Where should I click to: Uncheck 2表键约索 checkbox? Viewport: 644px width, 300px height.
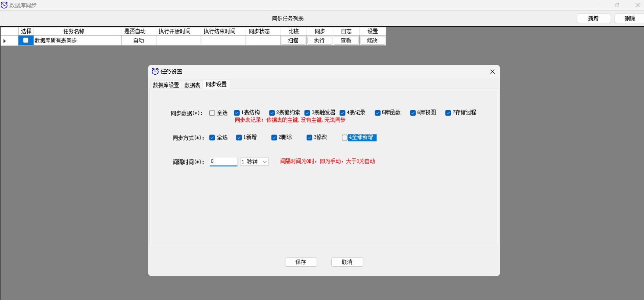pos(272,113)
